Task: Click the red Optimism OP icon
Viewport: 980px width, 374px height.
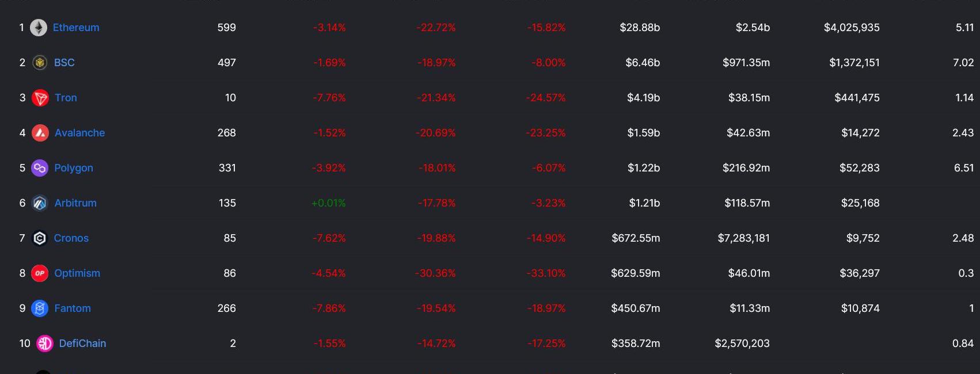Action: (x=40, y=273)
